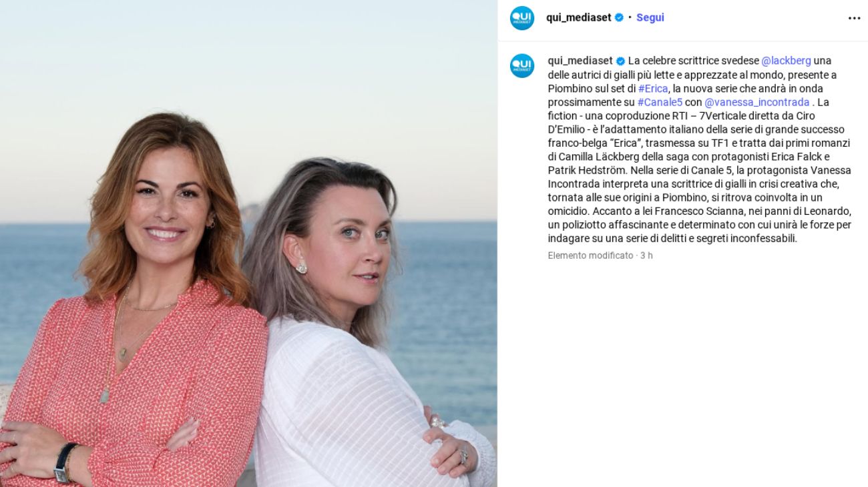
Task: Open the qui_mediaset header profile avatar
Action: tap(522, 18)
